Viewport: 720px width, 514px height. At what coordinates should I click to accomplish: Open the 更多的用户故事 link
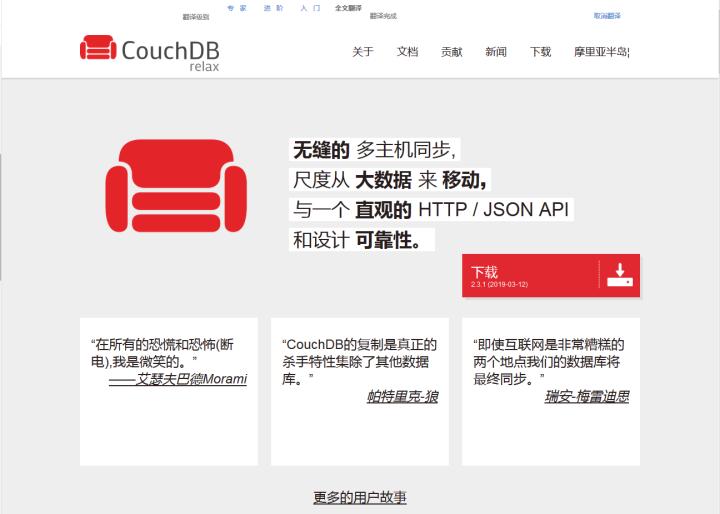[360, 497]
